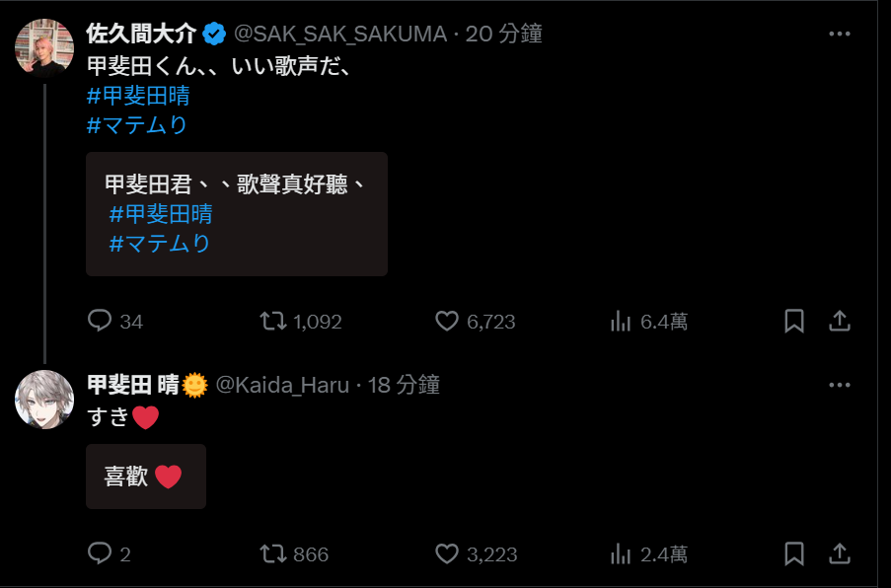The image size is (891, 588).
Task: Like 甲斐田晴's reply with 3,223 likes
Action: tap(447, 553)
